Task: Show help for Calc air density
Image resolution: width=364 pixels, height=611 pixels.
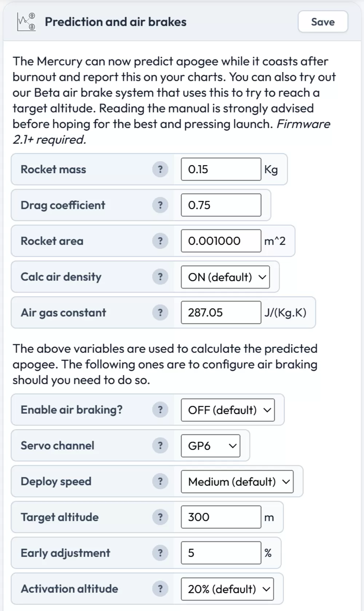Action: [x=160, y=277]
